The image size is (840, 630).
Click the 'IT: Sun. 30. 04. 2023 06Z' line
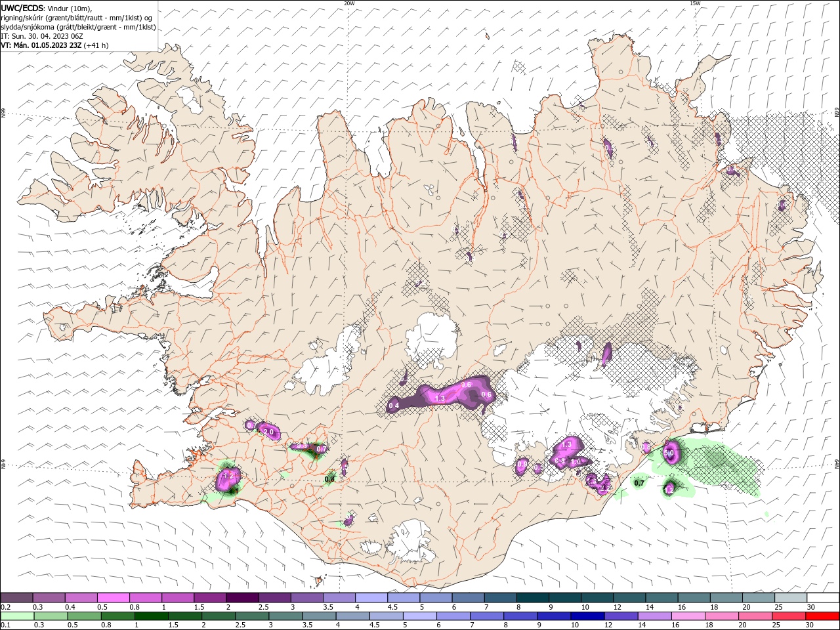pos(42,36)
